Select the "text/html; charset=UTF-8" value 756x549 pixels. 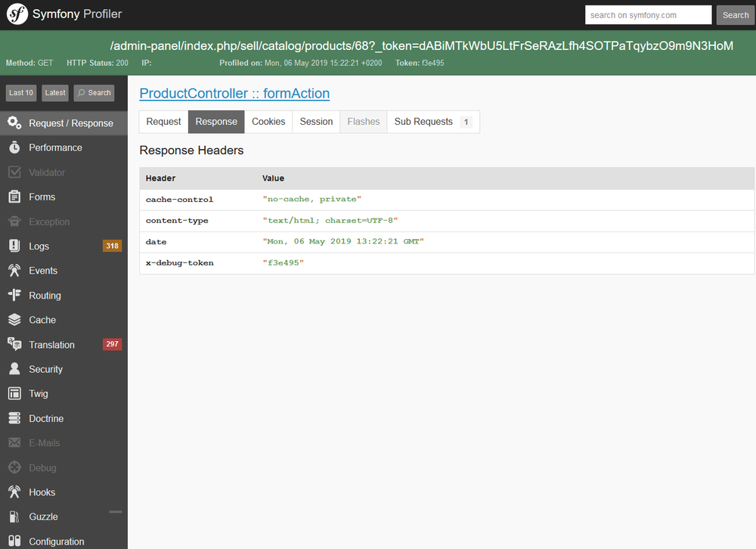(330, 221)
